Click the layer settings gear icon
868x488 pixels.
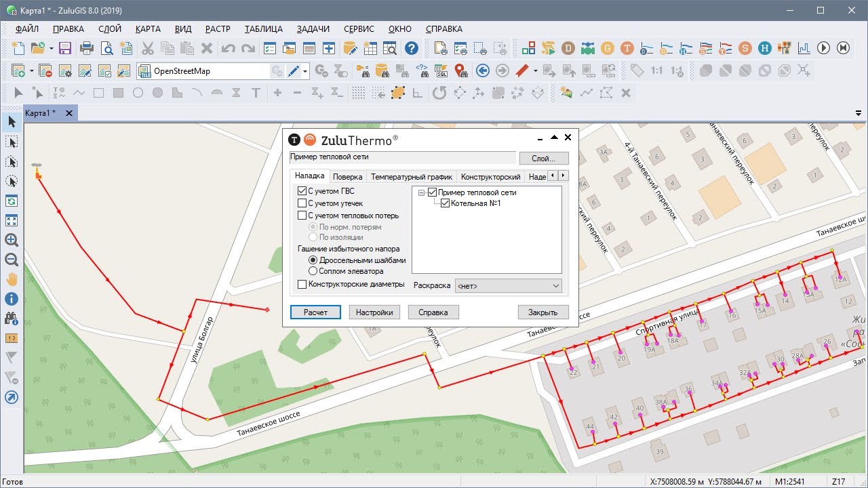pos(65,70)
